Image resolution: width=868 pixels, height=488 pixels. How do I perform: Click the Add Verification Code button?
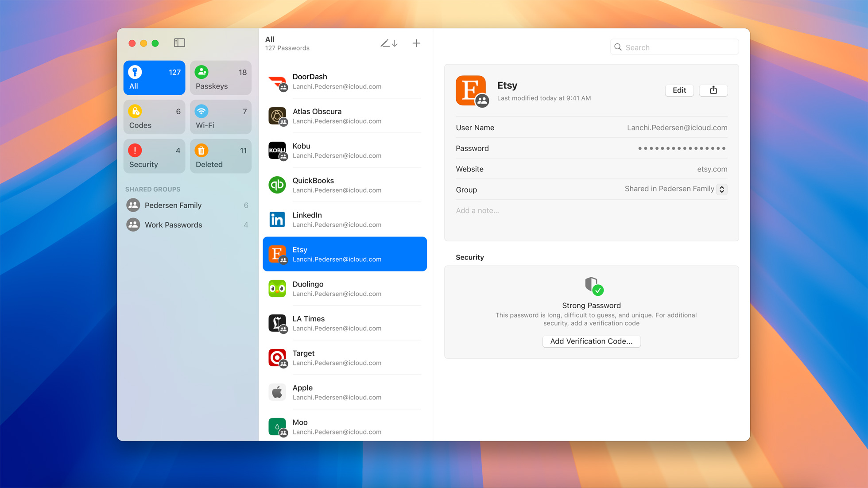(x=591, y=341)
